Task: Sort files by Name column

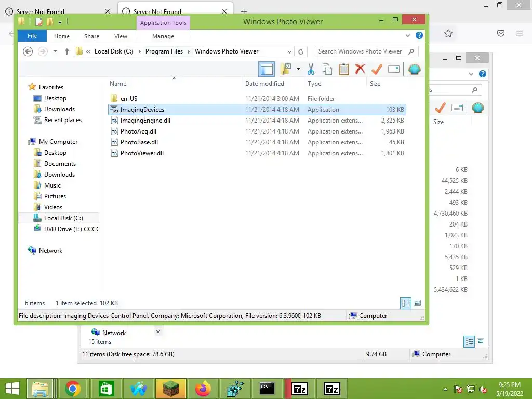Action: 118,84
